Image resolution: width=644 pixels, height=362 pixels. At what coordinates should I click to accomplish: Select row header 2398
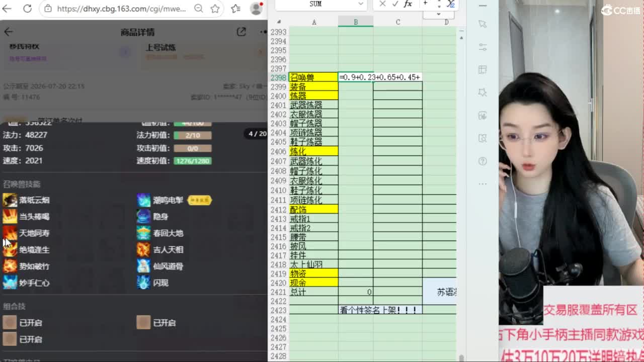(278, 77)
